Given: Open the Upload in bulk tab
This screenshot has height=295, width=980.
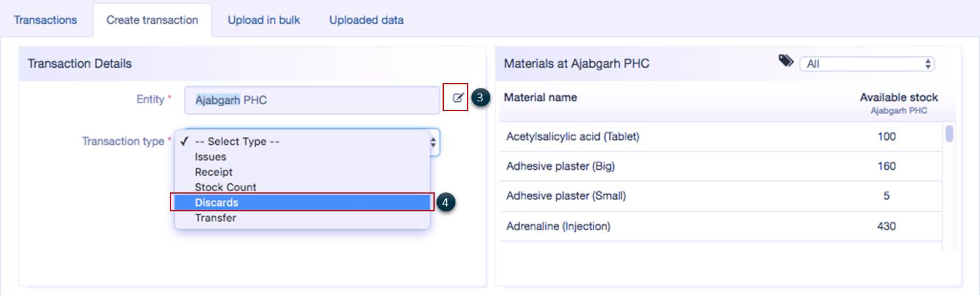Looking at the screenshot, I should [x=263, y=20].
